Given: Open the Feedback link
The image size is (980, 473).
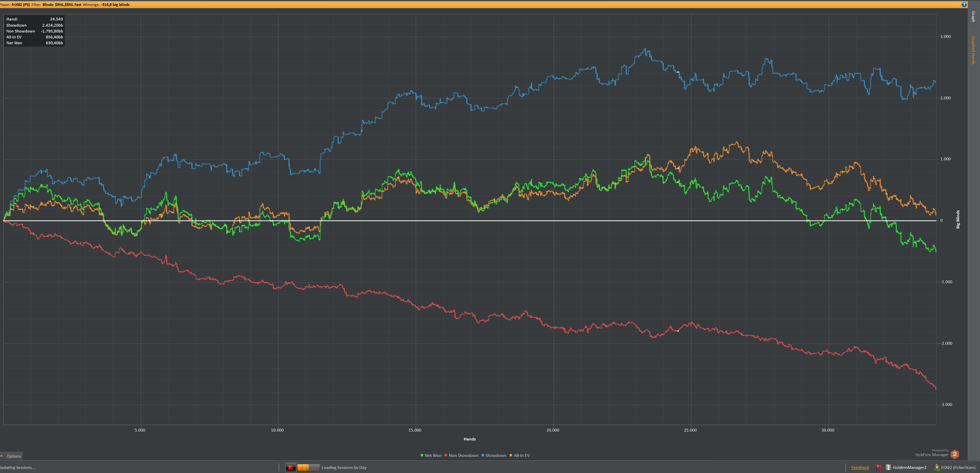Looking at the screenshot, I should (x=860, y=467).
